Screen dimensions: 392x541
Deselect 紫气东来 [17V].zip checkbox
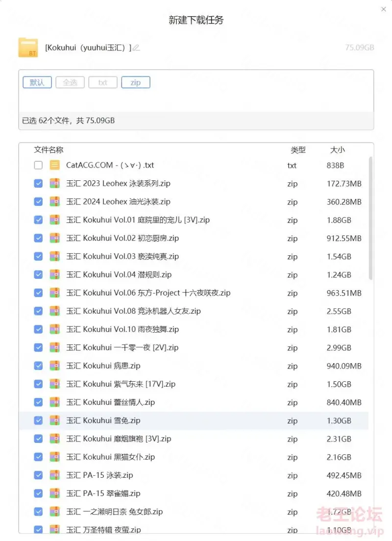[38, 384]
